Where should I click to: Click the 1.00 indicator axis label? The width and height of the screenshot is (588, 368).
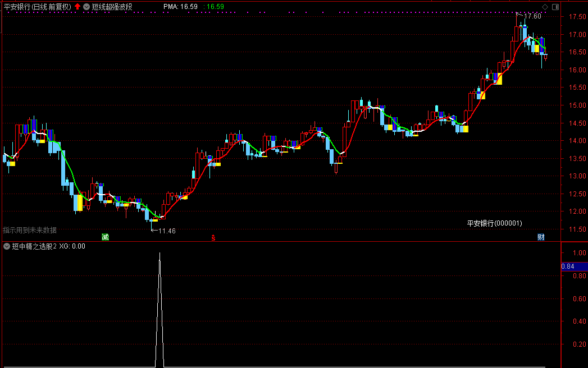[x=580, y=253]
